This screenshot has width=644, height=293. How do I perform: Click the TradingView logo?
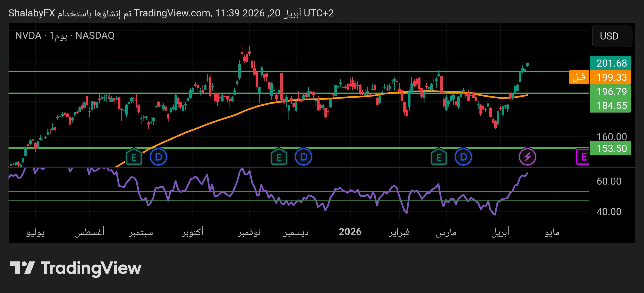[x=75, y=268]
